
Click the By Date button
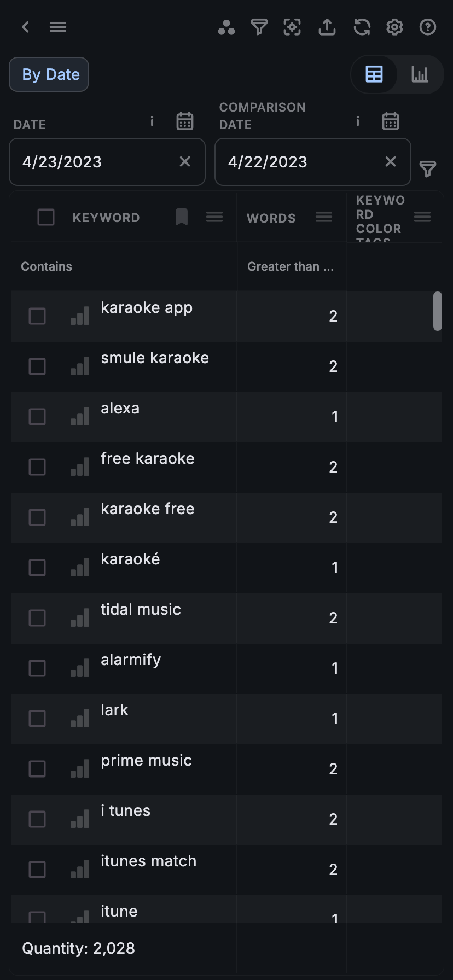[x=49, y=74]
